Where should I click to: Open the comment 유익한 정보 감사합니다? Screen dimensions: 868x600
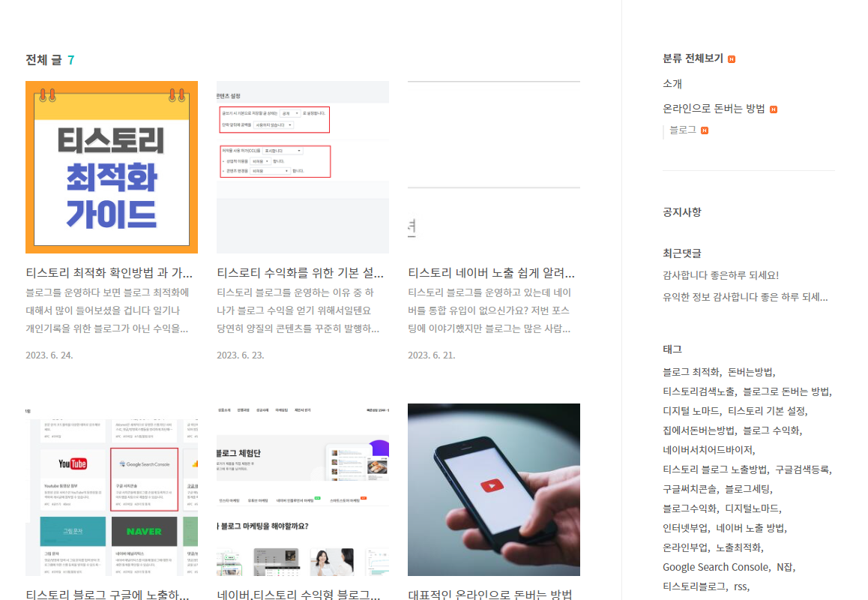746,296
